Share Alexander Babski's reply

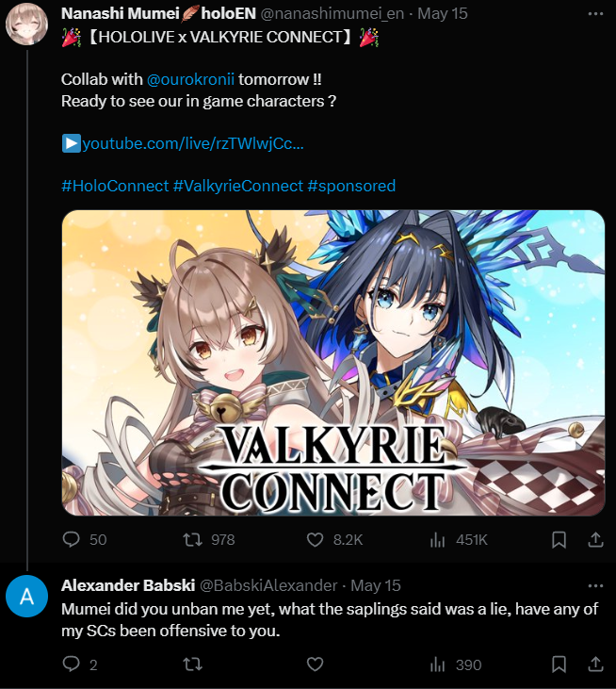point(595,664)
